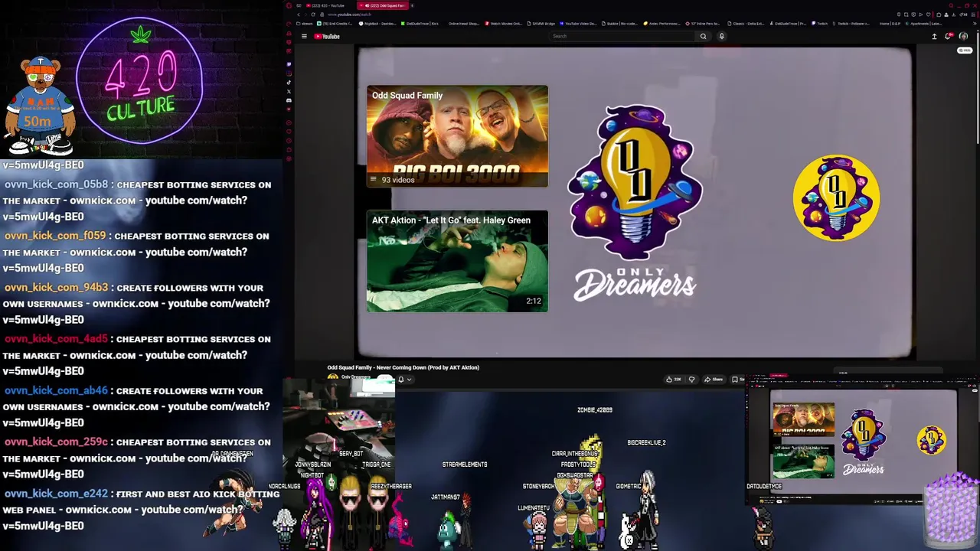Viewport: 980px width, 551px height.
Task: Dislike the video with thumbs down
Action: (691, 379)
